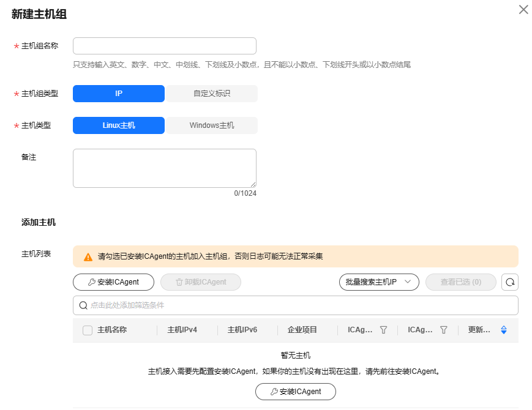Click the 卸载ICAgent button
The image size is (532, 410).
point(201,282)
